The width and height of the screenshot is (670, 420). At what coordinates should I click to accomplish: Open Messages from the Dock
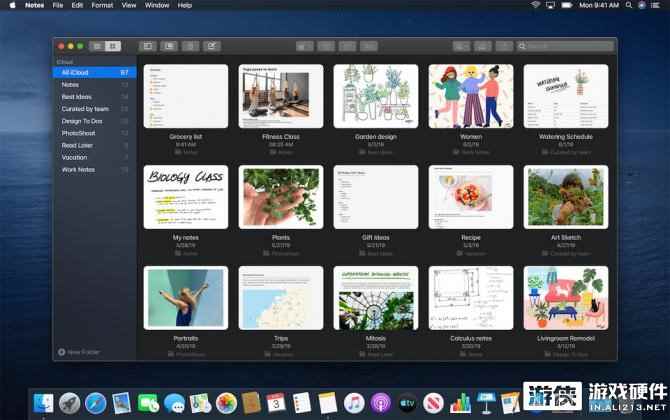[x=174, y=403]
